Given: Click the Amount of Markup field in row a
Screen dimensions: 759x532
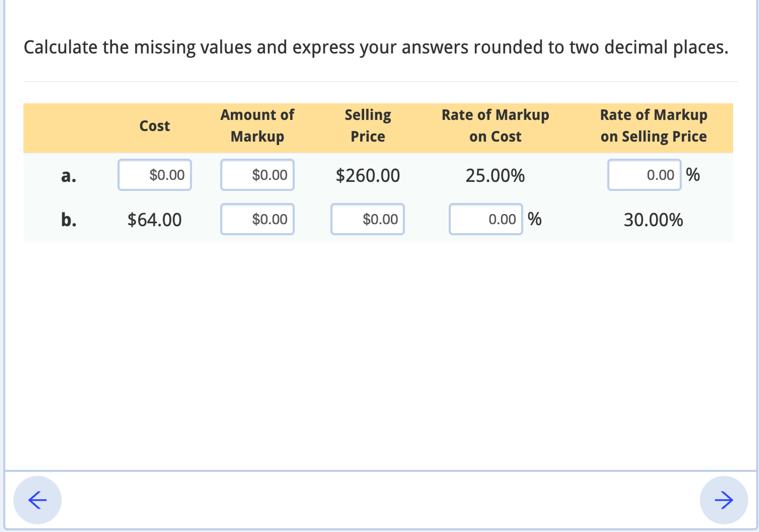Looking at the screenshot, I should pos(257,175).
